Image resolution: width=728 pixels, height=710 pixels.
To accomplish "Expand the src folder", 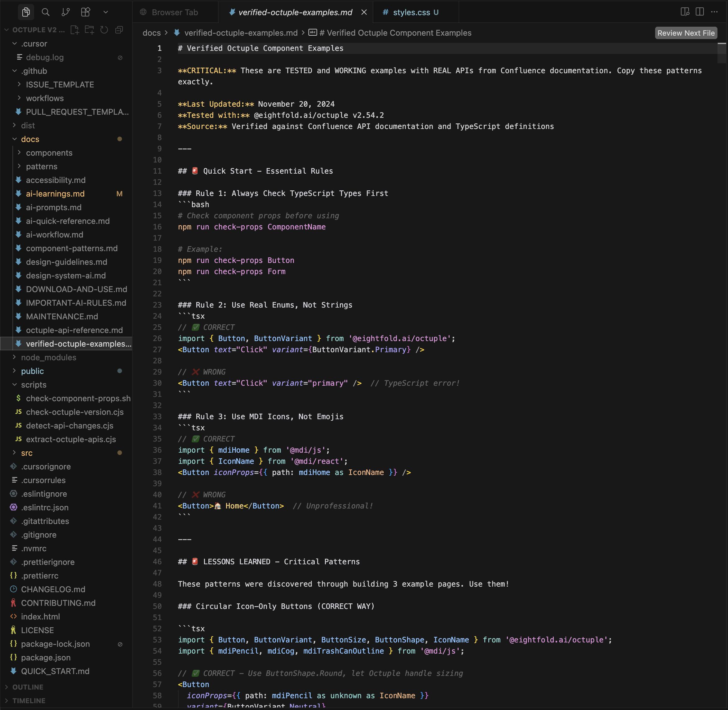I will tap(26, 453).
